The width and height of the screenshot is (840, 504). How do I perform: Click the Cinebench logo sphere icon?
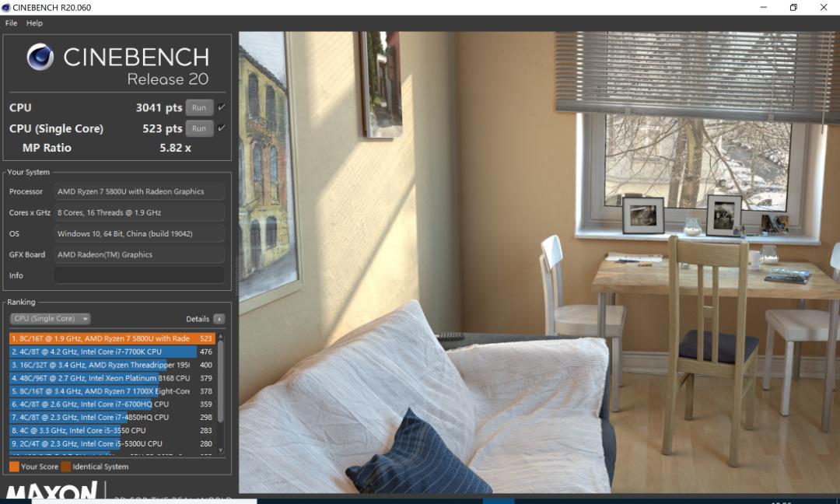[40, 57]
